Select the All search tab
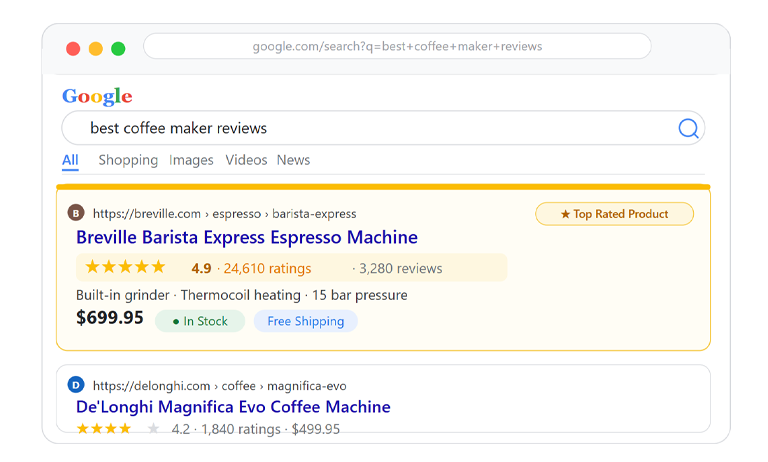The height and width of the screenshot is (462, 768). coord(70,160)
